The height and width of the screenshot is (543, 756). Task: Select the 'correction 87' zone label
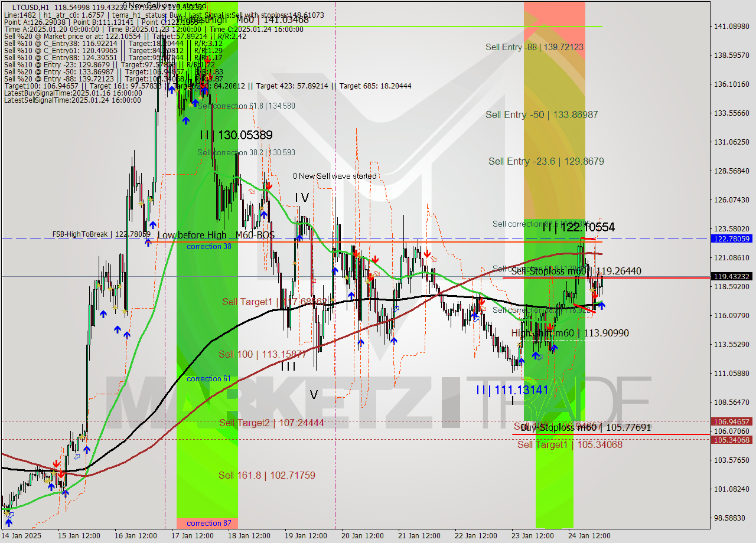(208, 523)
